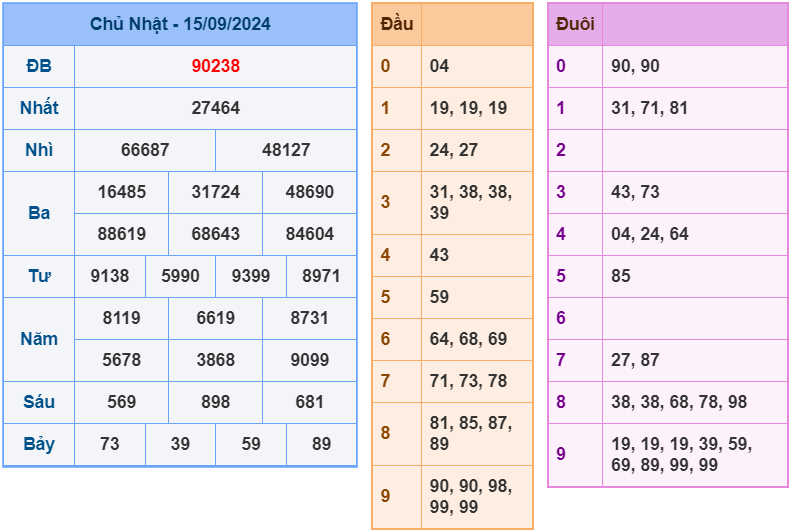
Task: Select values 64, 68, 69 in Đầu table
Action: pyautogui.click(x=468, y=339)
